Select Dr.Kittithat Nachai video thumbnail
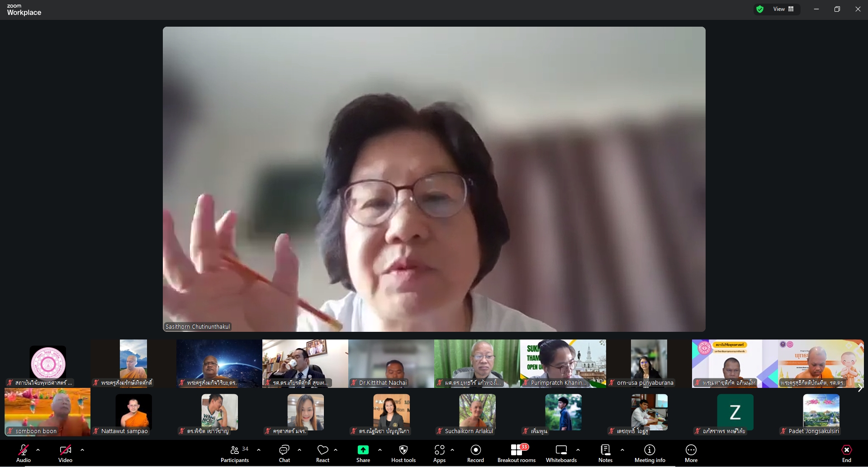The image size is (868, 467). [391, 363]
